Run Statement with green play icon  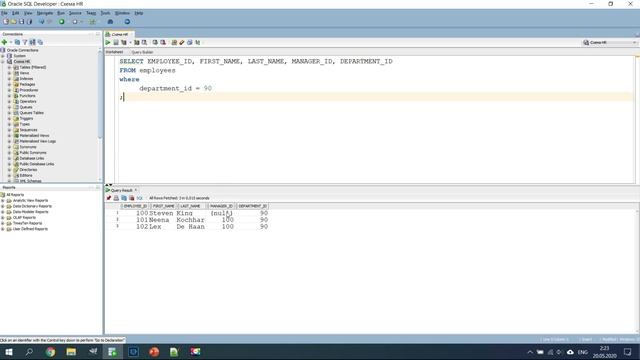tap(108, 42)
